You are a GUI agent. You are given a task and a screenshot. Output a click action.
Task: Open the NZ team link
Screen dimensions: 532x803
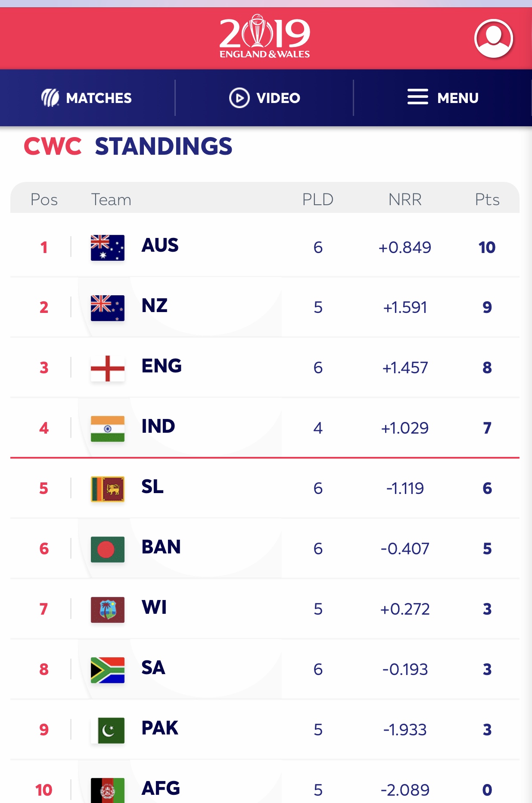point(154,306)
